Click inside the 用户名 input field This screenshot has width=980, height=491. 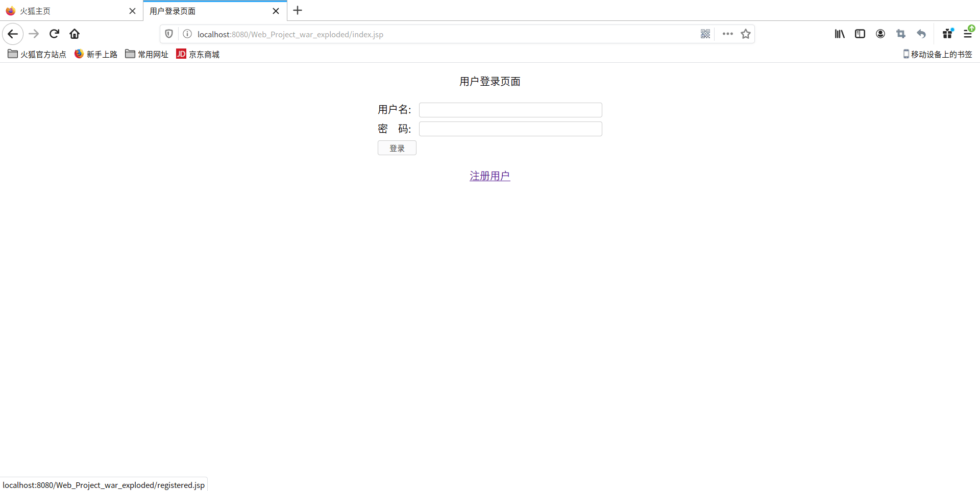[x=510, y=110]
